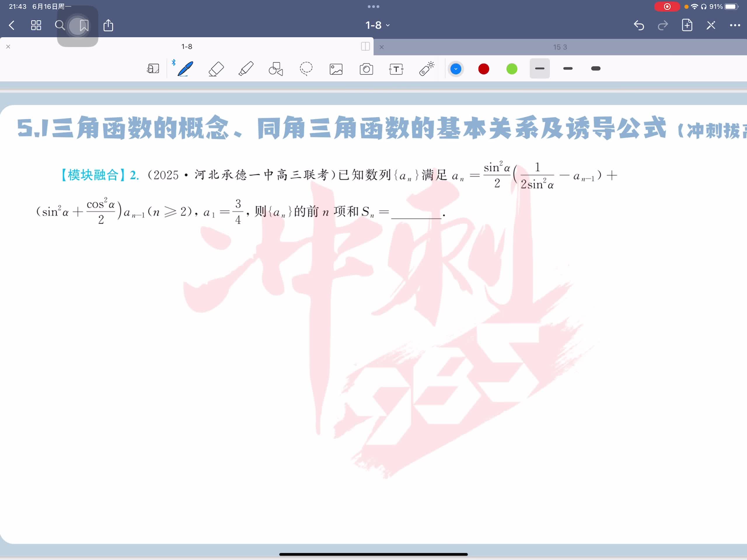Select the Text box tool
Image resolution: width=747 pixels, height=560 pixels.
click(396, 69)
